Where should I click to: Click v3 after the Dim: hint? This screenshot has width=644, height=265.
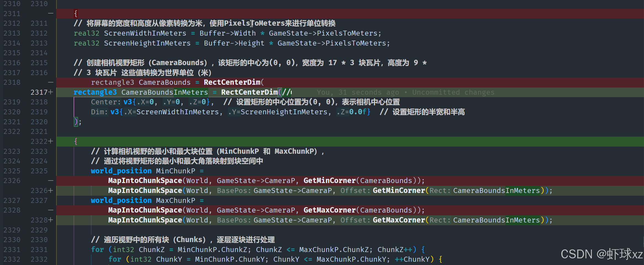(115, 112)
